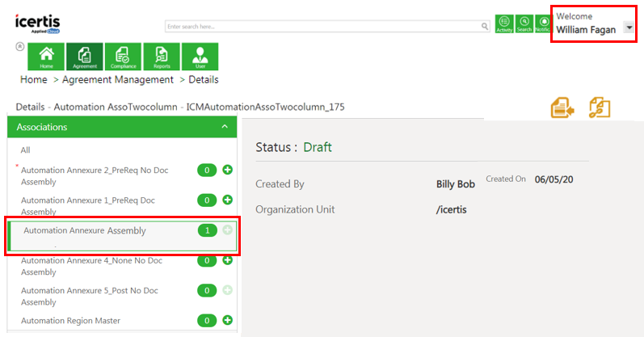This screenshot has height=337, width=644.
Task: Add association for Automation Annexure 2_PreReq
Action: pyautogui.click(x=227, y=170)
